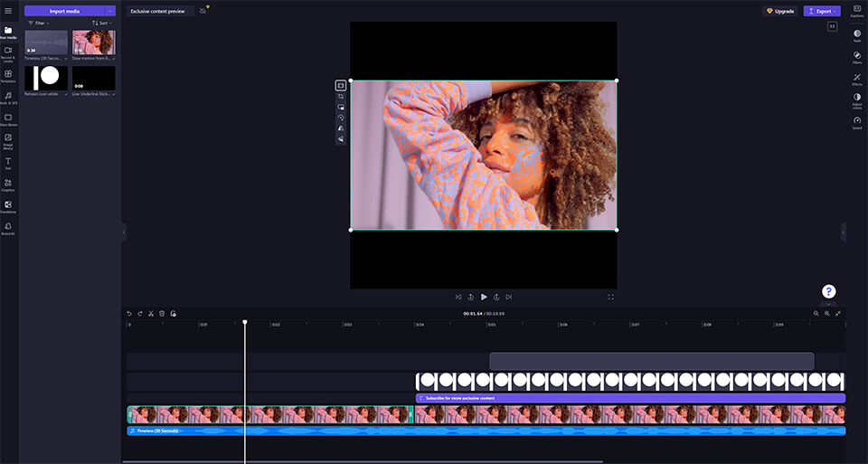Skip forward five seconds

(496, 297)
